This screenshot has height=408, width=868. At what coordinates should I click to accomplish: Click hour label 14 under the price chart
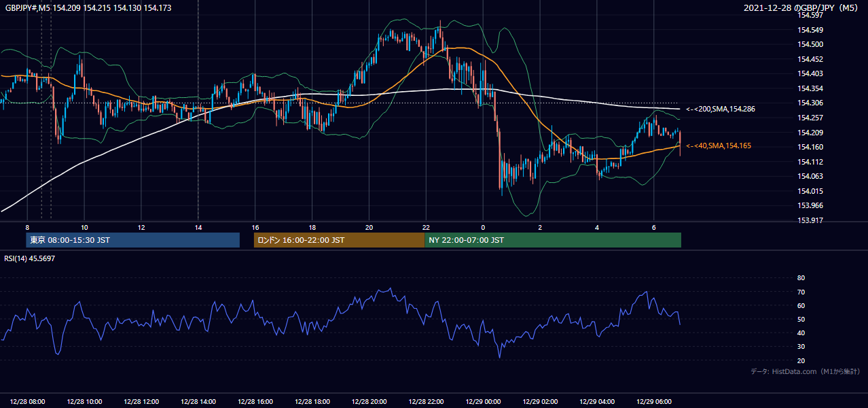pos(198,227)
